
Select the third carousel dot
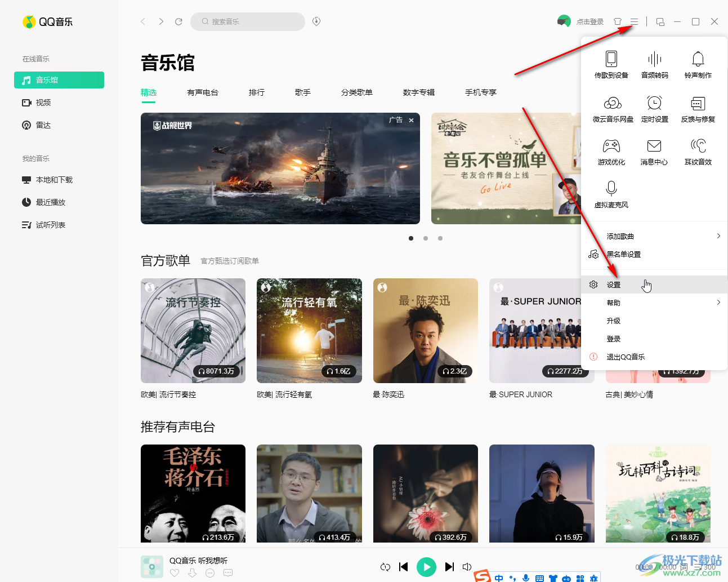click(440, 238)
